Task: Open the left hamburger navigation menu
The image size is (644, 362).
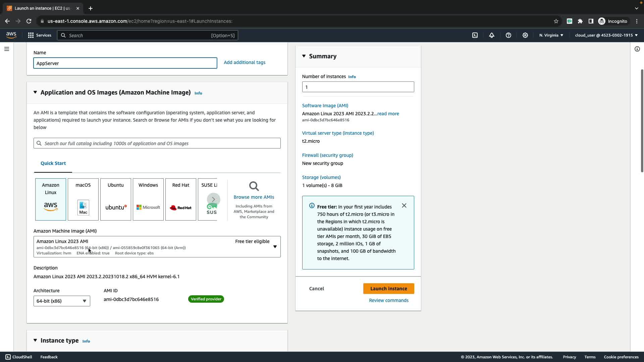Action: tap(7, 49)
